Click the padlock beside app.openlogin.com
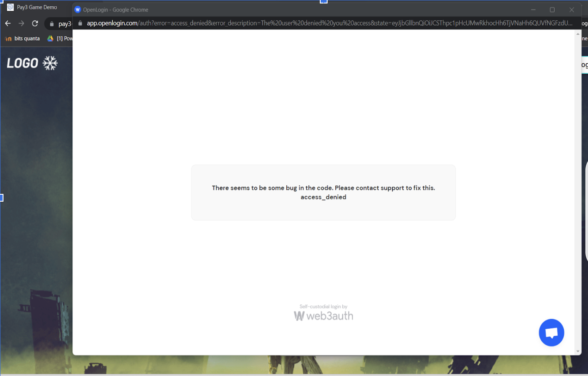This screenshot has height=376, width=588. point(80,23)
